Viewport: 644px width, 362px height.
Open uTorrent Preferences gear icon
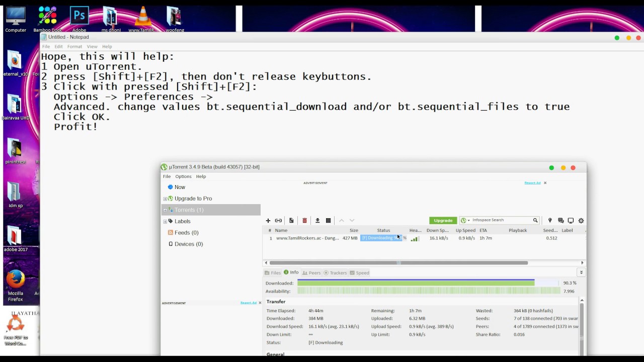pos(581,220)
